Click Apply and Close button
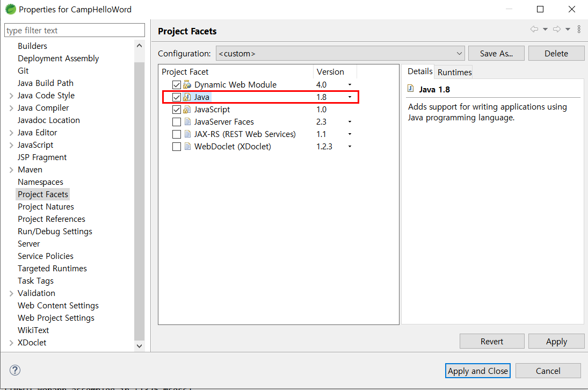 (x=478, y=371)
